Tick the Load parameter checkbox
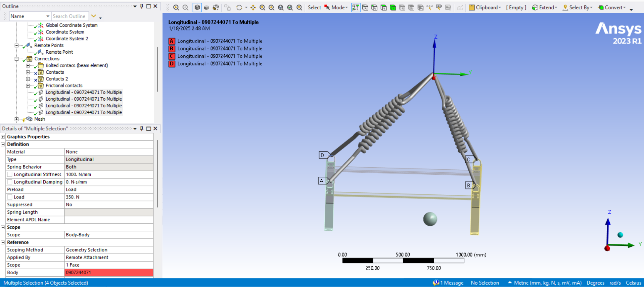 click(x=10, y=197)
